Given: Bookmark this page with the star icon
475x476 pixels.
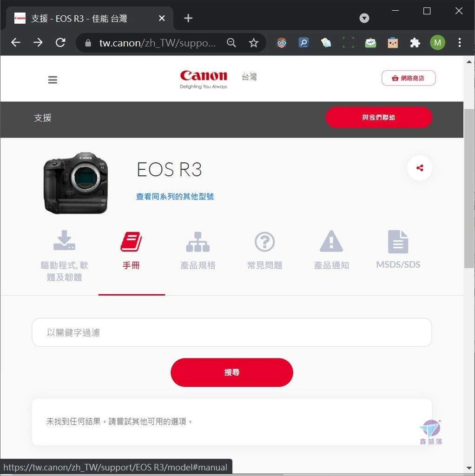Looking at the screenshot, I should [253, 42].
